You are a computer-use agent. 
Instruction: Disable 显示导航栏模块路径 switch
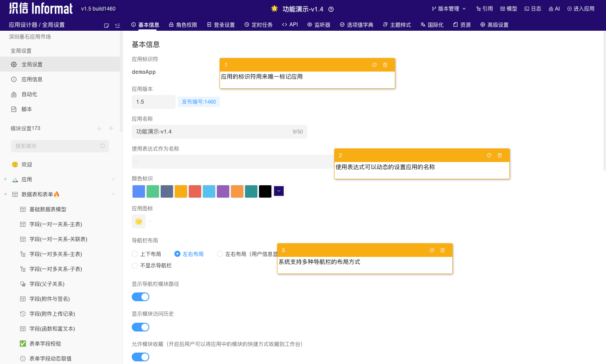point(141,297)
